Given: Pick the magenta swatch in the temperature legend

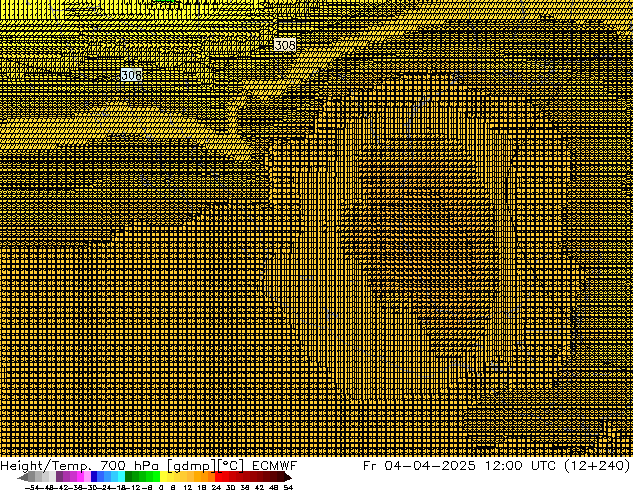Looking at the screenshot, I should pyautogui.click(x=80, y=476).
